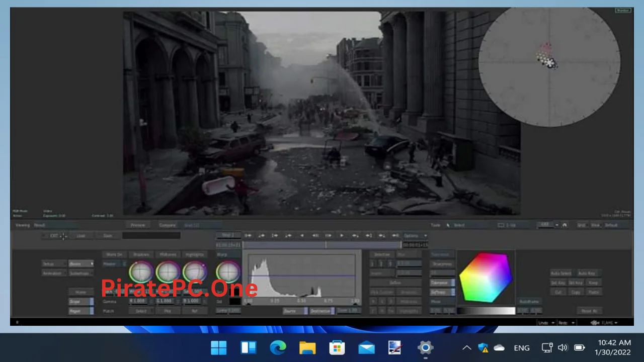Show hidden tray icons chevron
The image size is (644, 362).
click(467, 347)
